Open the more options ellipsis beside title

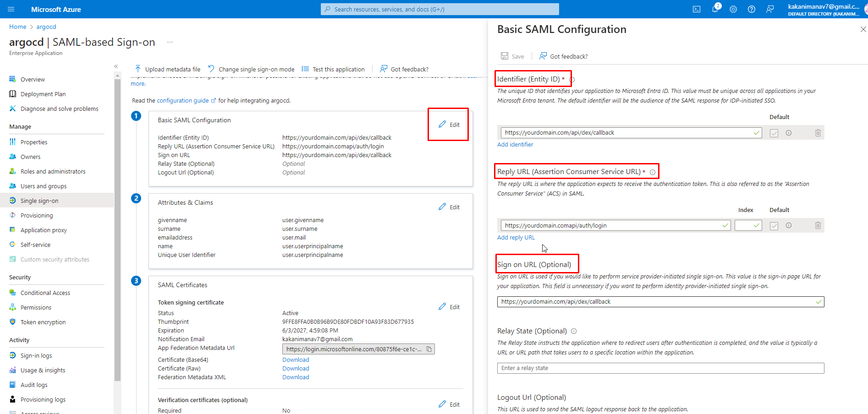(170, 42)
